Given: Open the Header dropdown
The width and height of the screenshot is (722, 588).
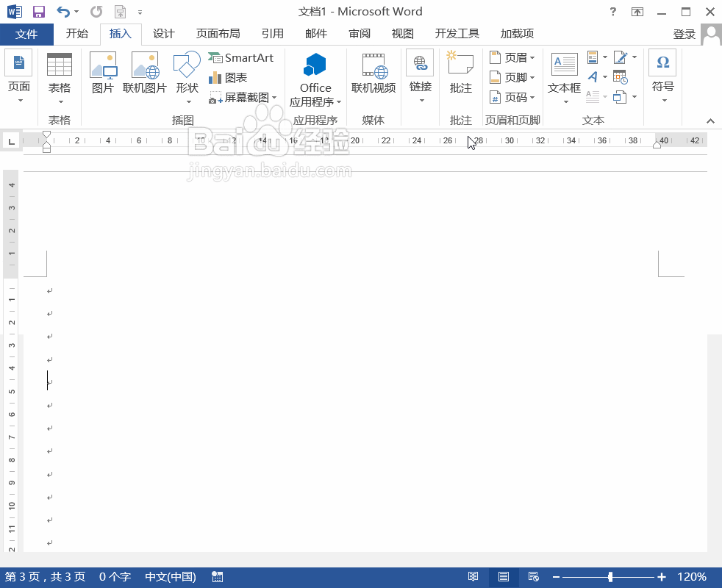Looking at the screenshot, I should pos(512,57).
